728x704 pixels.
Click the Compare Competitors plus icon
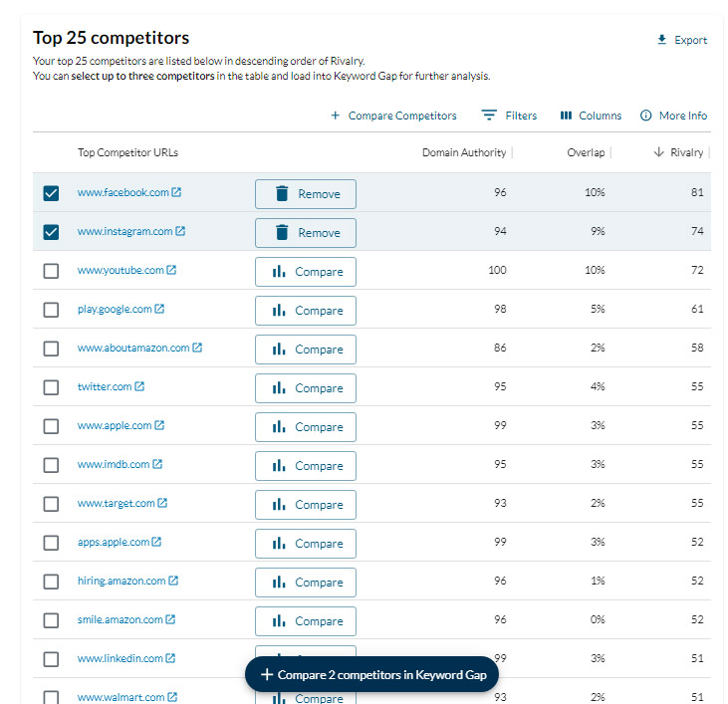(x=336, y=116)
